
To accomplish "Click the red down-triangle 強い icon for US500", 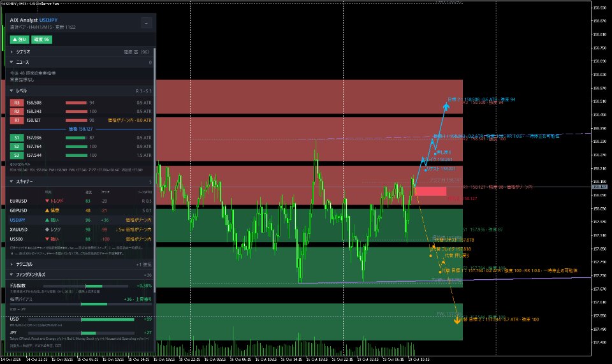I will click(47, 239).
